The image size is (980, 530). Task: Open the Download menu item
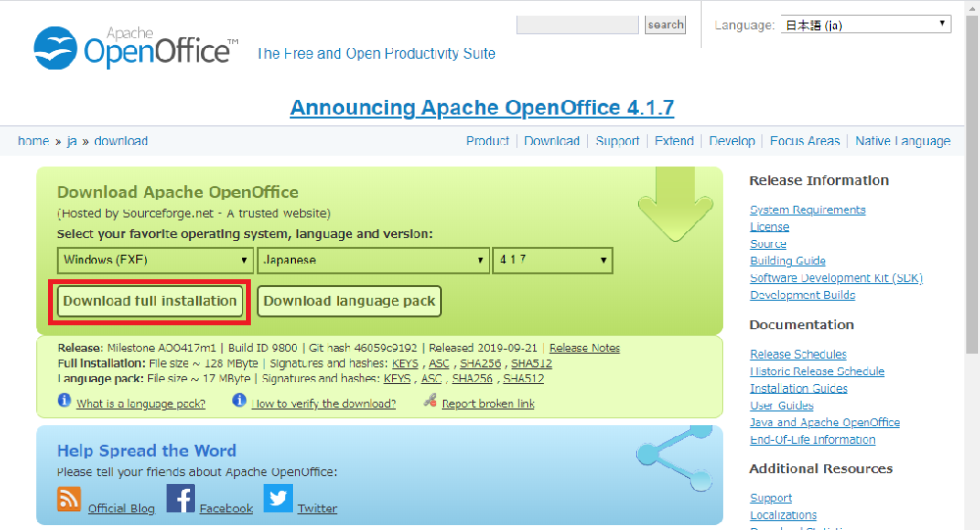point(552,141)
